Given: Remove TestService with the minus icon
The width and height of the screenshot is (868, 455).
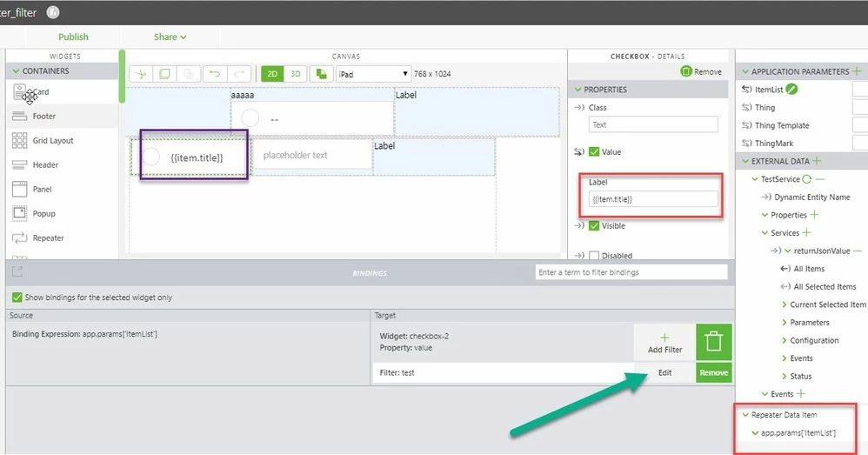Looking at the screenshot, I should pyautogui.click(x=820, y=179).
